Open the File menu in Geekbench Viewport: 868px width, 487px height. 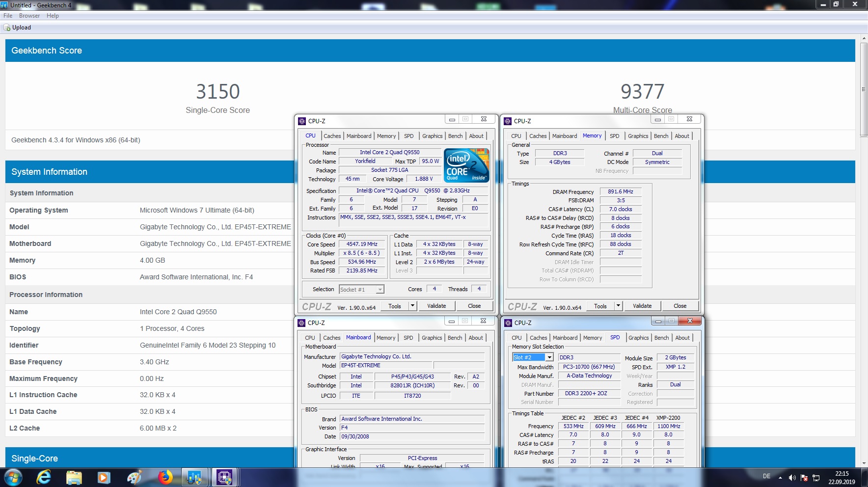click(x=8, y=16)
